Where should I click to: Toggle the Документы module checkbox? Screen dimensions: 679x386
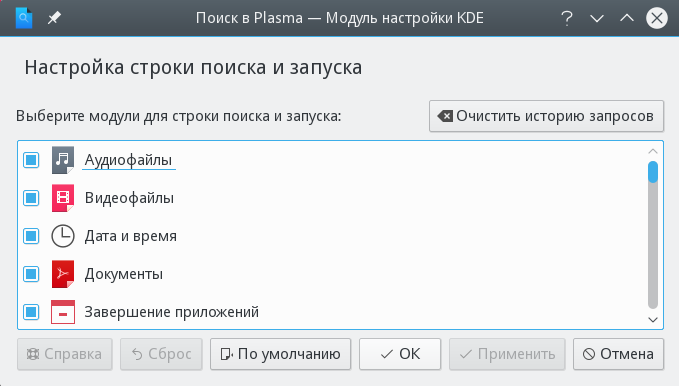(31, 274)
